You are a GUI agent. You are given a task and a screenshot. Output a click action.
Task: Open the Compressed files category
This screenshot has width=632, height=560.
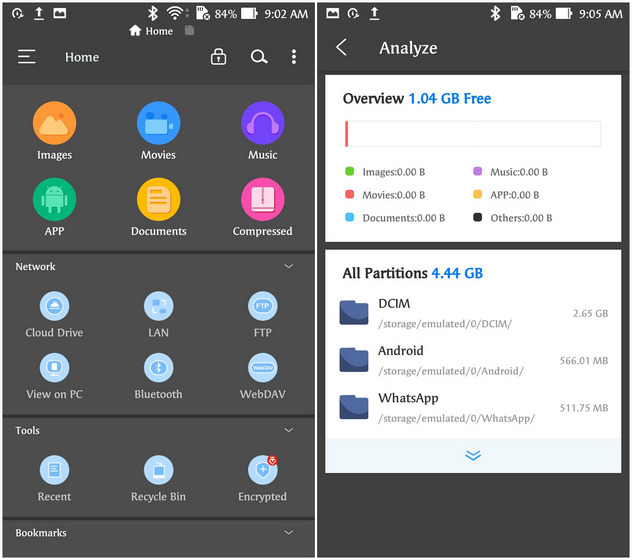click(x=262, y=200)
